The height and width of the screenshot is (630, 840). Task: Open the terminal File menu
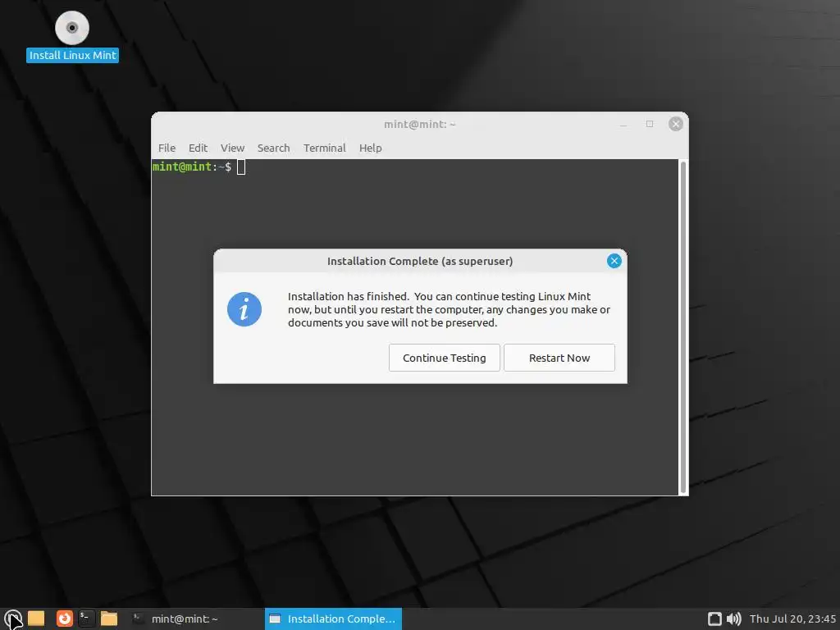tap(167, 148)
